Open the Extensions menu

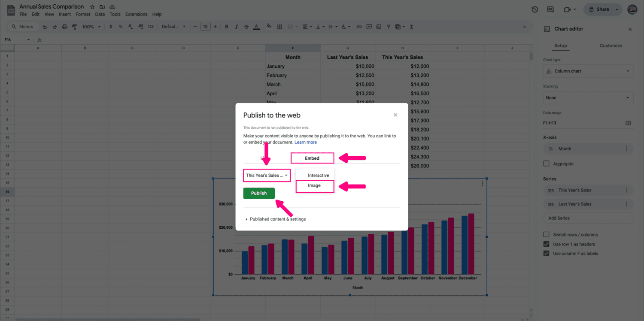point(136,14)
